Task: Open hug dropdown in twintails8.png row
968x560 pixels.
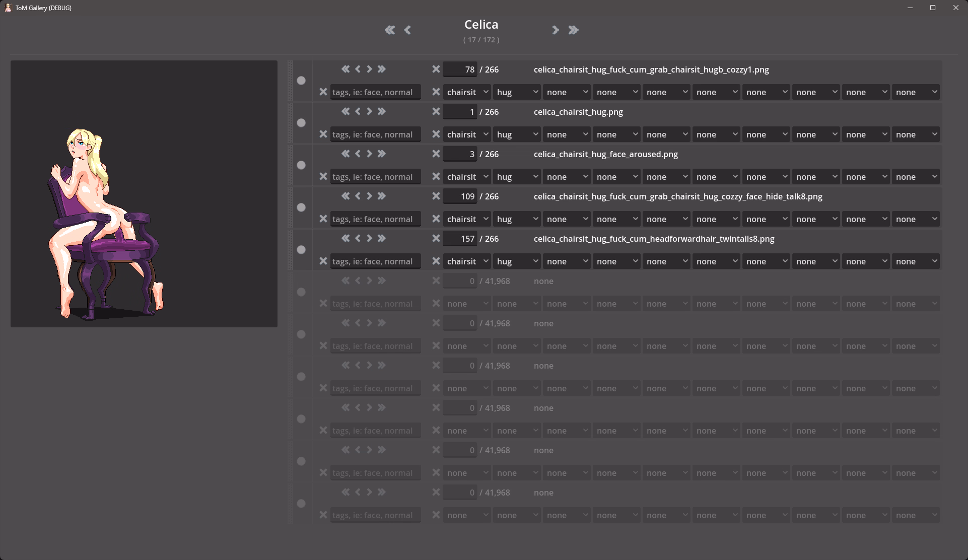Action: pos(517,261)
